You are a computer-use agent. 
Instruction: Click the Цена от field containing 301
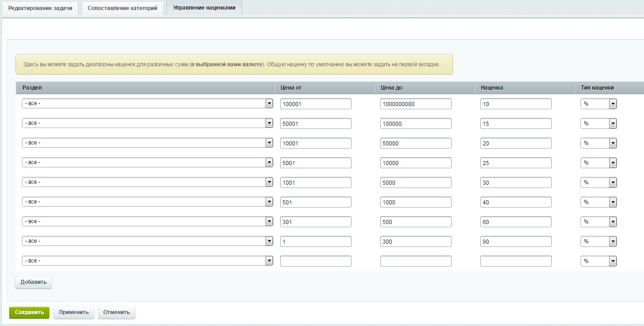[315, 222]
